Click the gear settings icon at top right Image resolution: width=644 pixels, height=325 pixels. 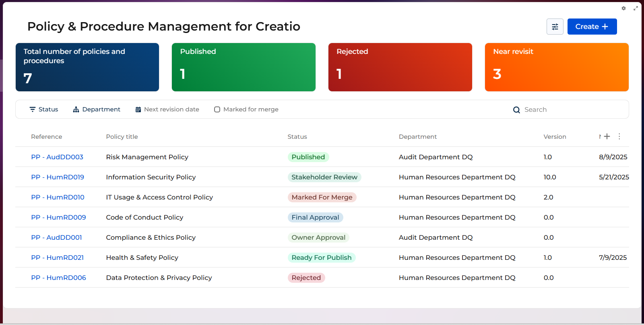[x=623, y=8]
